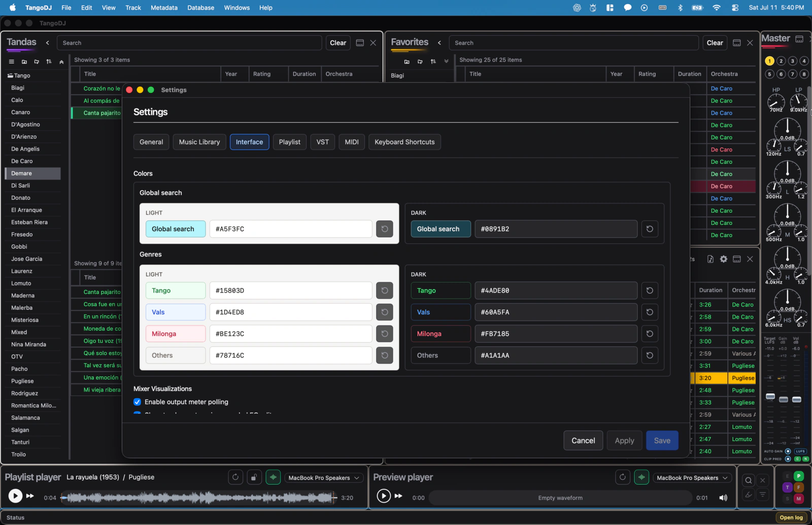This screenshot has height=525, width=812.
Task: Reset the light Others genre color
Action: coord(385,355)
